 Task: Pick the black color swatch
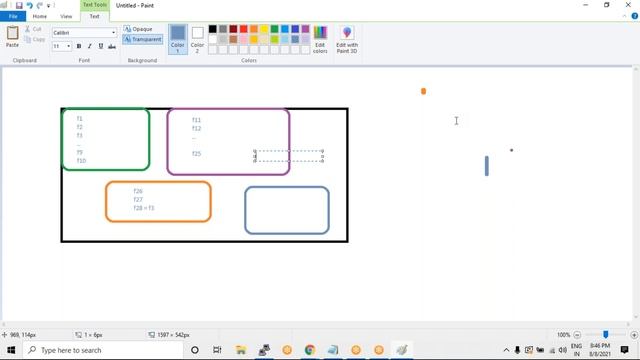[x=213, y=29]
